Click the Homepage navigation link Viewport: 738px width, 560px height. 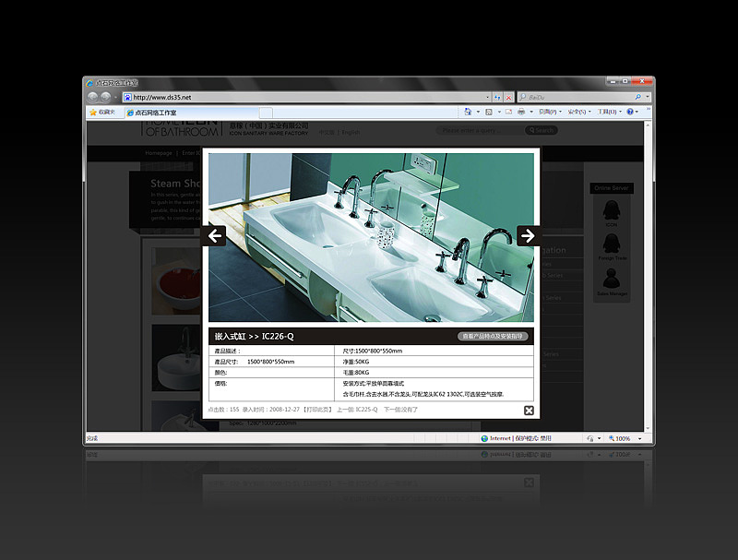click(x=159, y=153)
